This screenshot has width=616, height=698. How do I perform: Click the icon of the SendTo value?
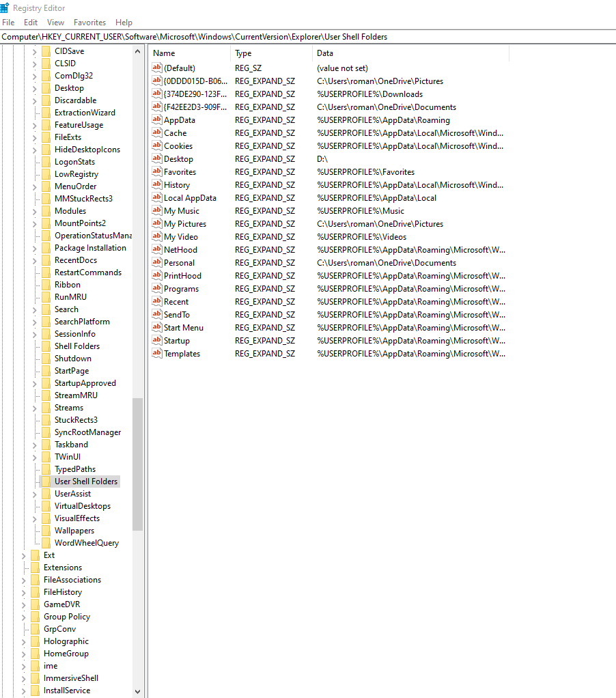(156, 314)
